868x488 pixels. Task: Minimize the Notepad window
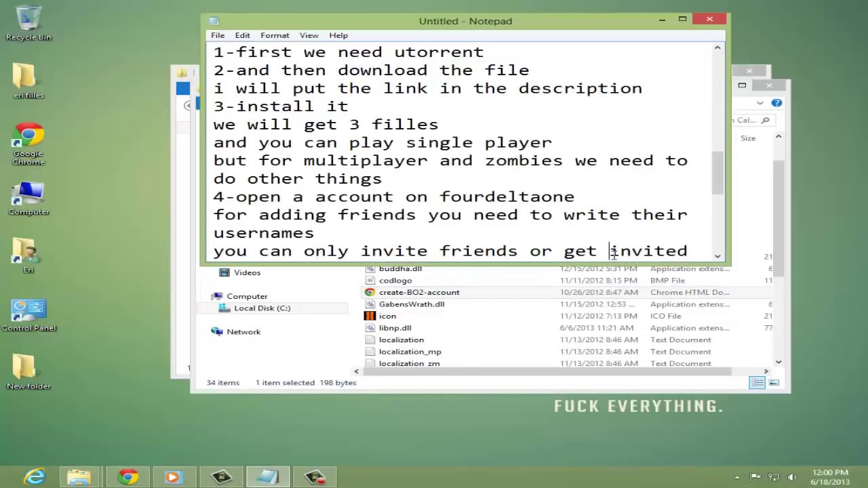coord(662,20)
